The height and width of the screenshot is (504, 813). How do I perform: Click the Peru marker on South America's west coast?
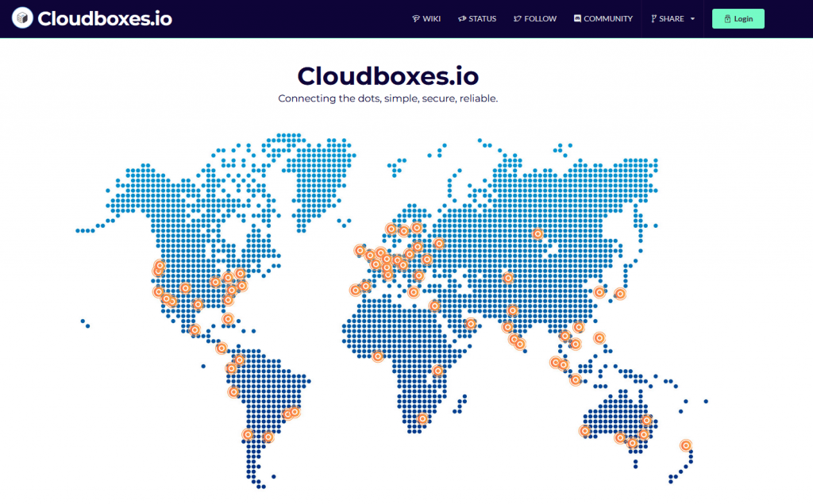click(x=234, y=392)
